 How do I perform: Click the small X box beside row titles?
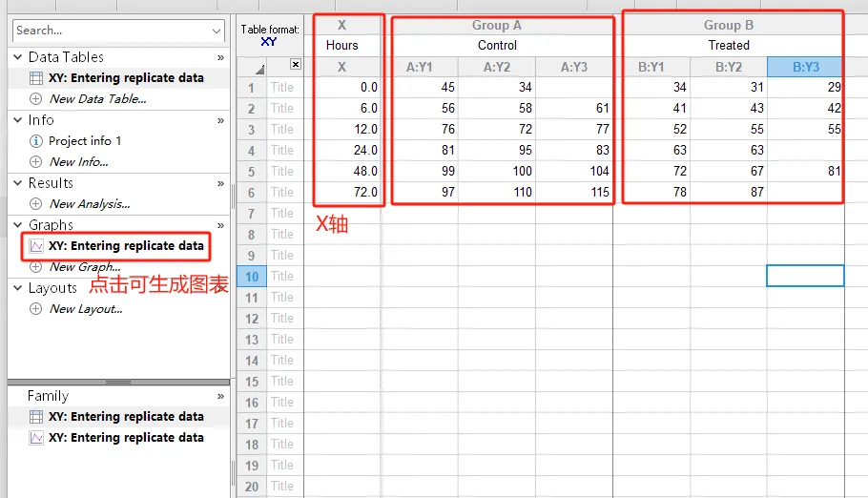click(x=295, y=65)
